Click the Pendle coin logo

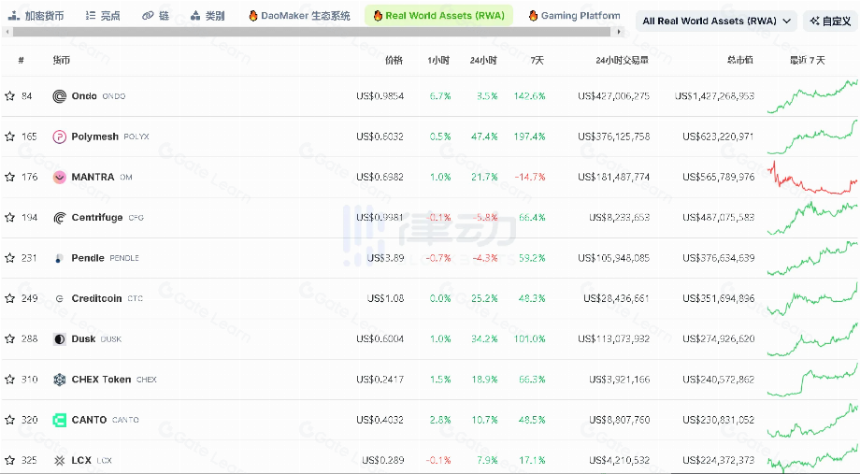pos(59,258)
